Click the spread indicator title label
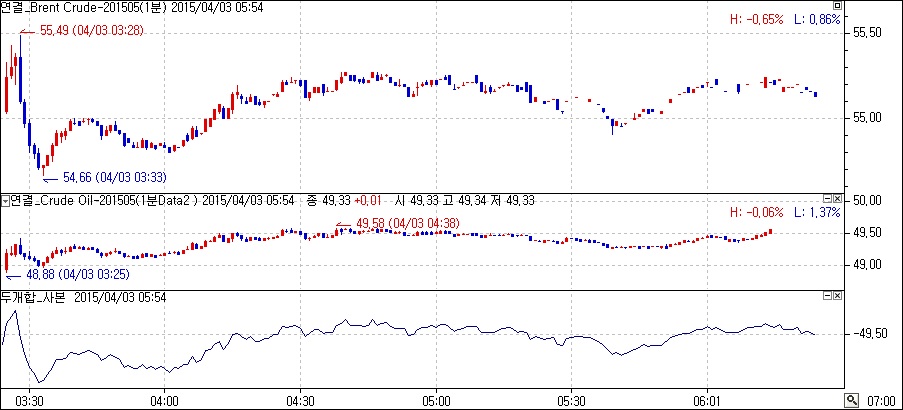Viewport: 903px width, 410px height. point(35,297)
